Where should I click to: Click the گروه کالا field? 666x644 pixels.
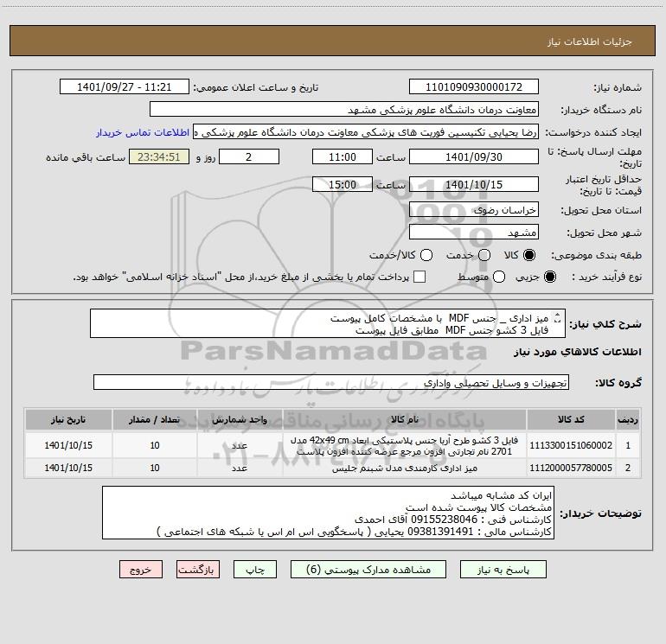(x=331, y=382)
